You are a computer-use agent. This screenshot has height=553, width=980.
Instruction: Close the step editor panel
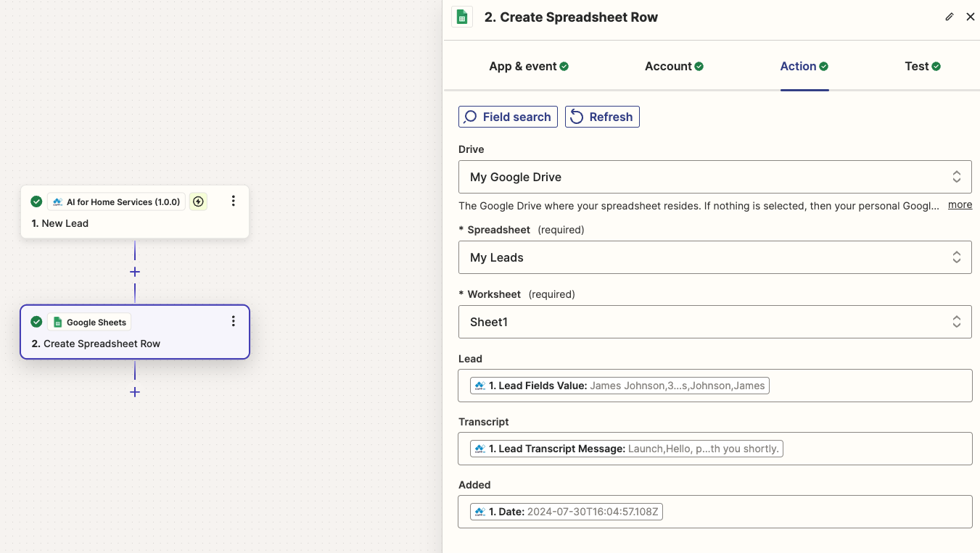971,17
